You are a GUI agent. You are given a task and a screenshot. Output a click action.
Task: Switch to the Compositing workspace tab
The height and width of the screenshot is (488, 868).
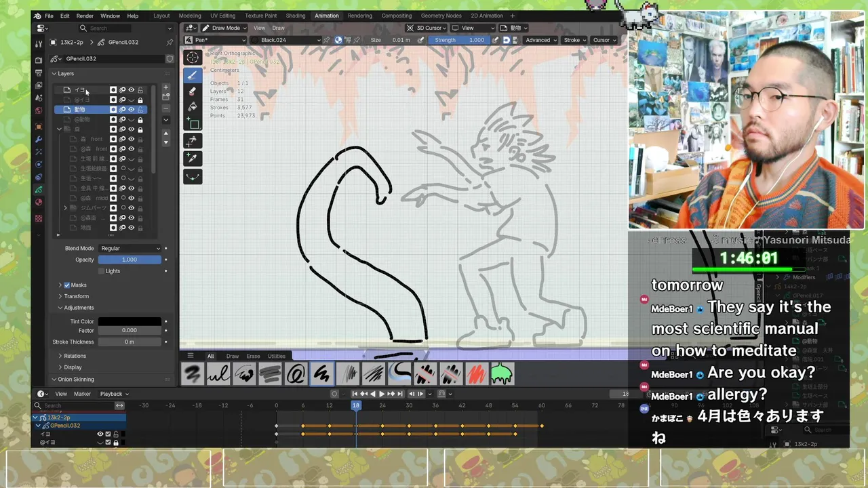tap(397, 16)
